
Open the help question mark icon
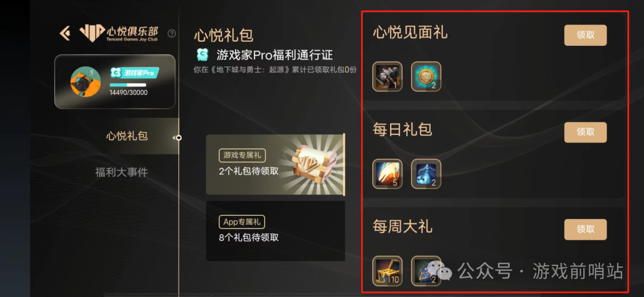click(x=172, y=33)
